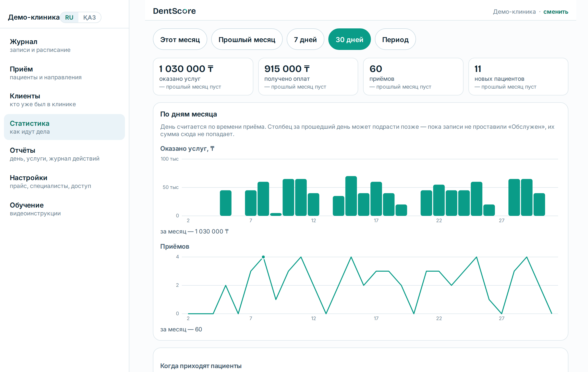
Task: Click the "50 тыс" axis label
Action: [x=171, y=187]
